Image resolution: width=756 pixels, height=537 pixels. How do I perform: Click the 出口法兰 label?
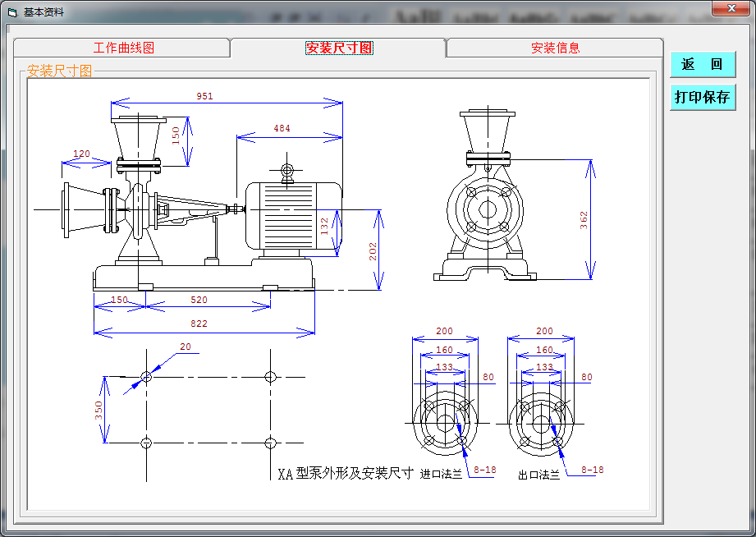539,475
